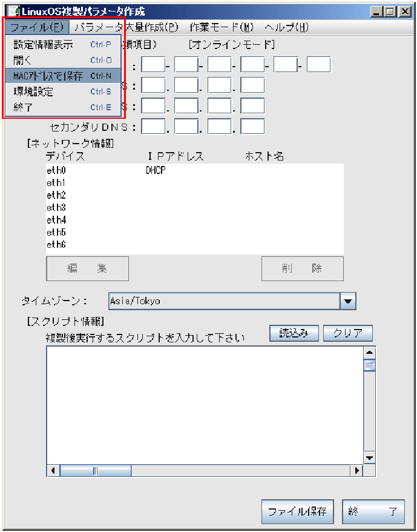Select the eth5 network row
The image size is (417, 532).
[195, 232]
